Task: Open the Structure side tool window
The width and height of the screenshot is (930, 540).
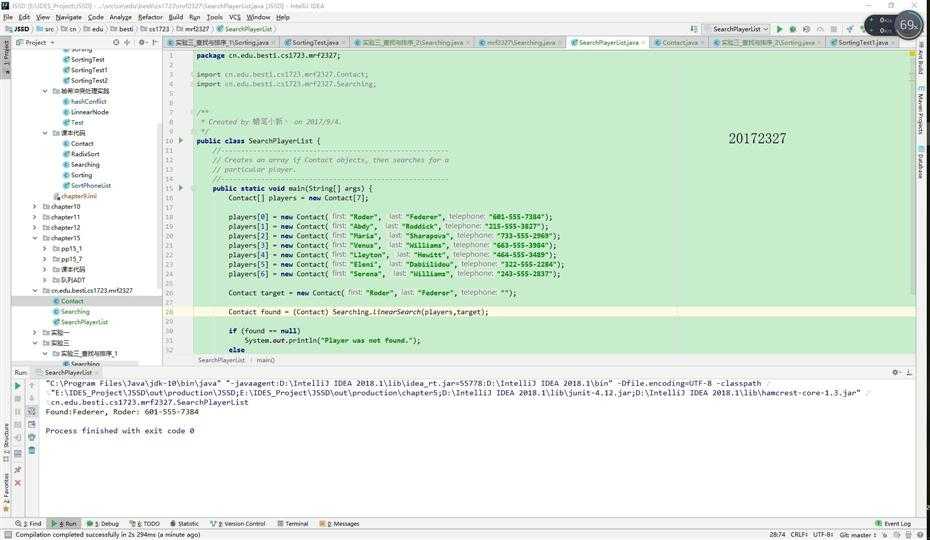Action: click(5, 441)
